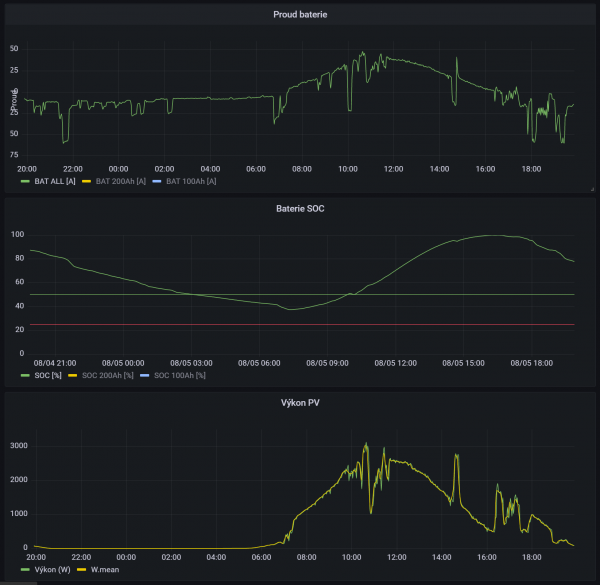Image resolution: width=600 pixels, height=585 pixels.
Task: Toggle the W.mean legend series
Action: click(x=105, y=570)
